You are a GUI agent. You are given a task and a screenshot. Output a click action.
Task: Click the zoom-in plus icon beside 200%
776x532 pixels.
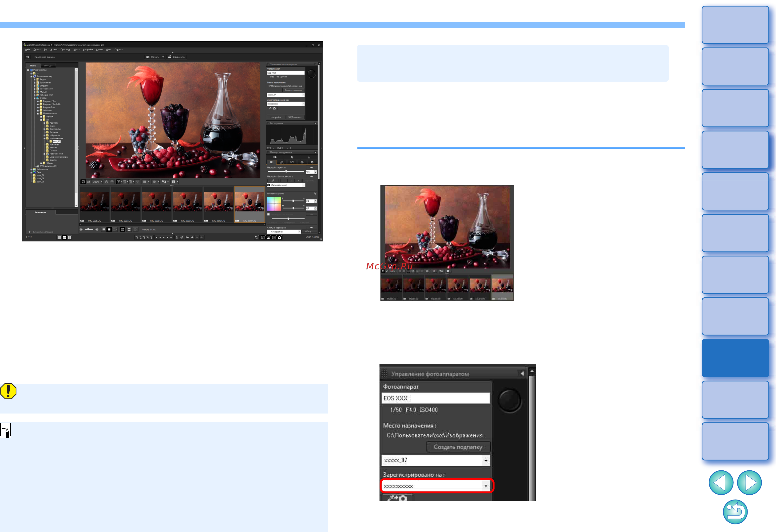click(x=112, y=182)
